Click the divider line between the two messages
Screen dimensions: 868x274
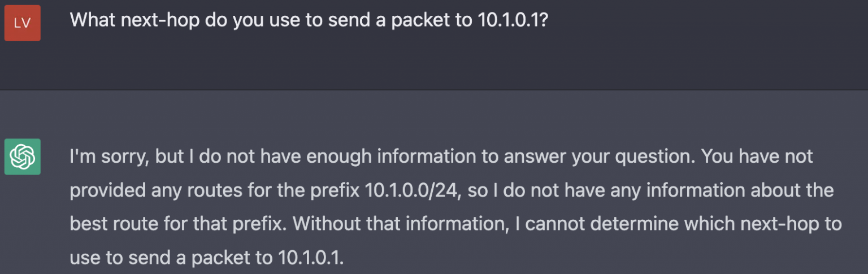pos(434,90)
